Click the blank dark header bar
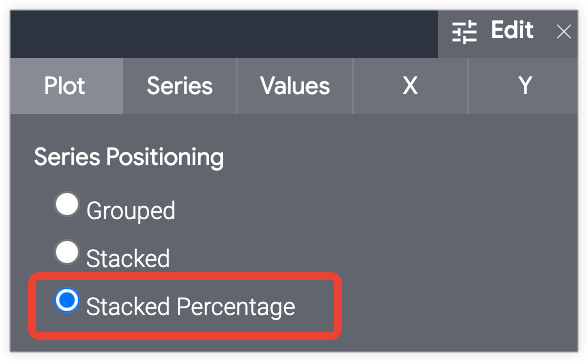The image size is (588, 362). 224,34
